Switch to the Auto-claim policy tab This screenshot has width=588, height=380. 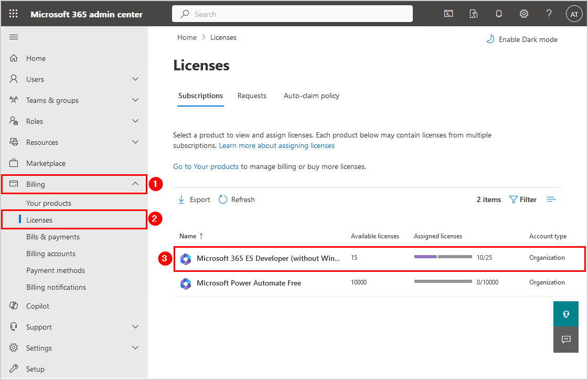[312, 96]
